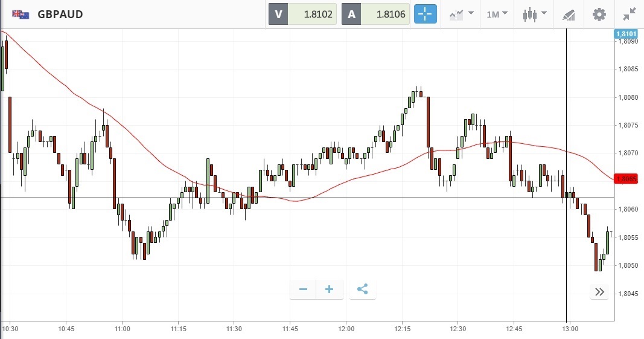Image resolution: width=644 pixels, height=339 pixels.
Task: Open chart settings gear icon
Action: coord(599,14)
